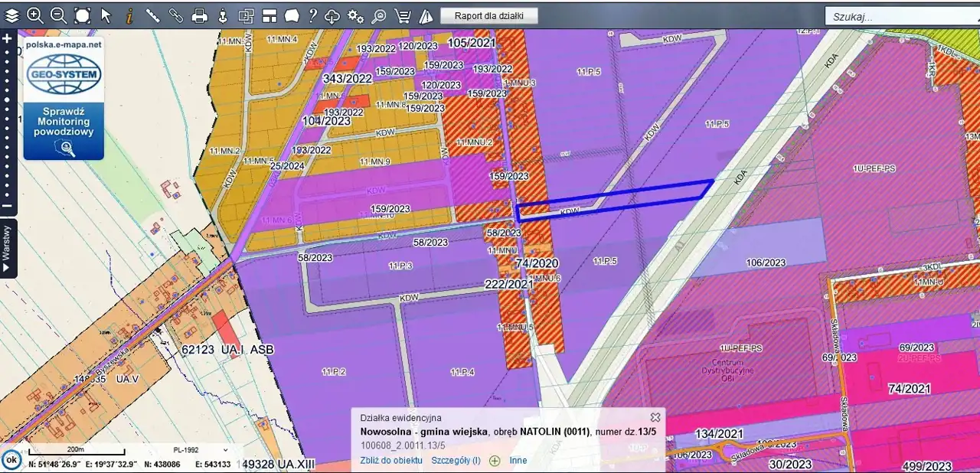Click the Raport dla działki button
Viewport: 980px width, 473px height.
[x=488, y=16]
